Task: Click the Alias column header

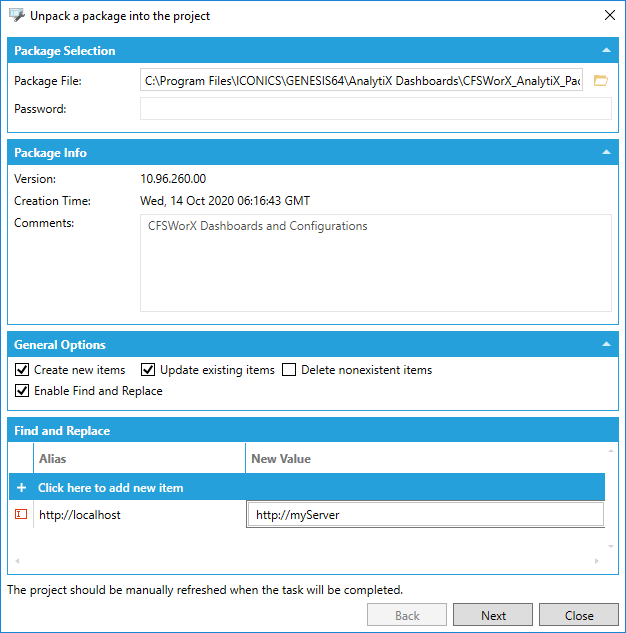Action: point(139,459)
